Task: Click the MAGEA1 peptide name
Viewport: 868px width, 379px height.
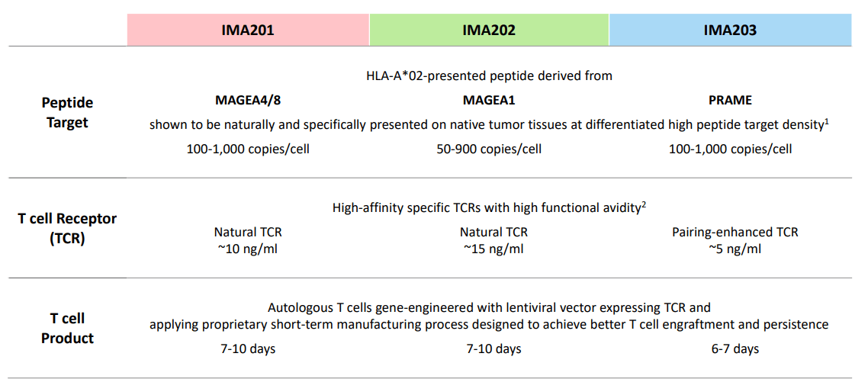Action: click(489, 101)
